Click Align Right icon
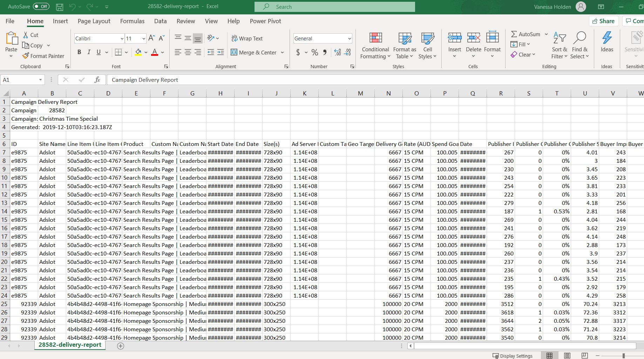 click(198, 52)
